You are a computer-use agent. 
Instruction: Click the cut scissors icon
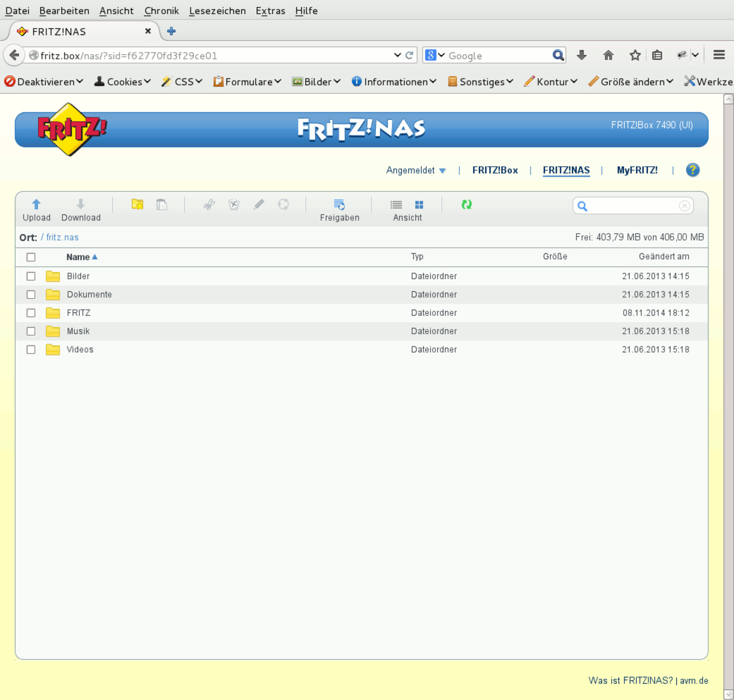pyautogui.click(x=209, y=204)
